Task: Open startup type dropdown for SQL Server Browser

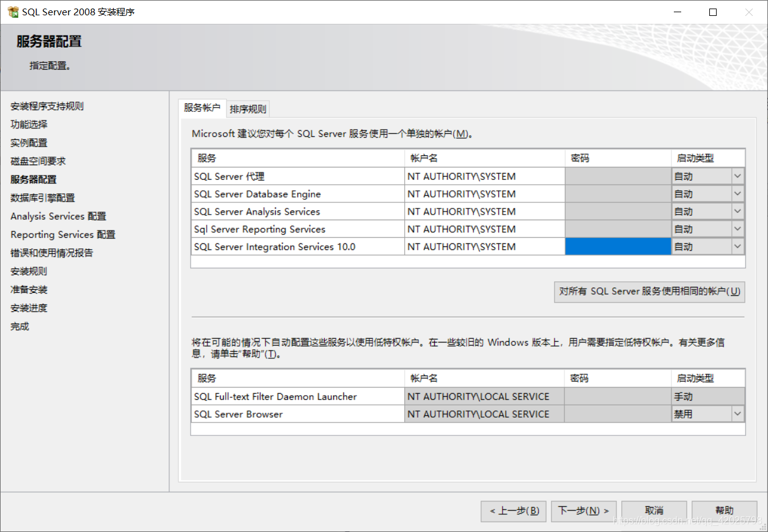Action: coord(738,414)
